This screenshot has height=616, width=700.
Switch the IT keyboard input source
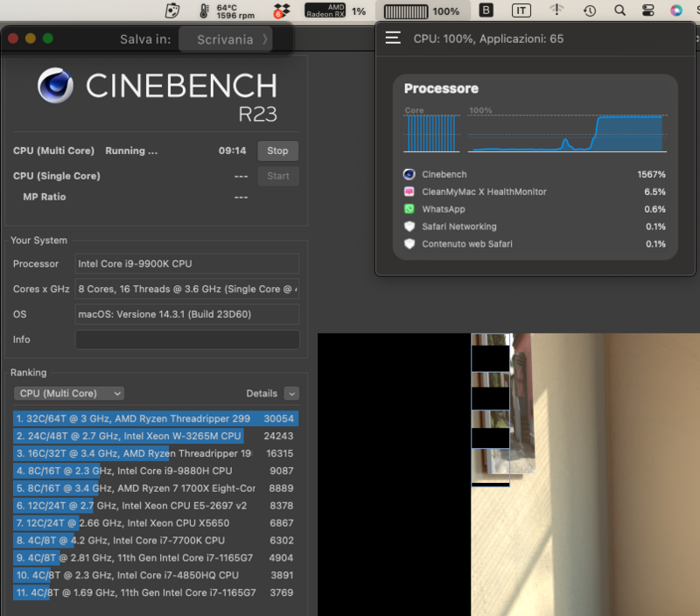click(521, 10)
